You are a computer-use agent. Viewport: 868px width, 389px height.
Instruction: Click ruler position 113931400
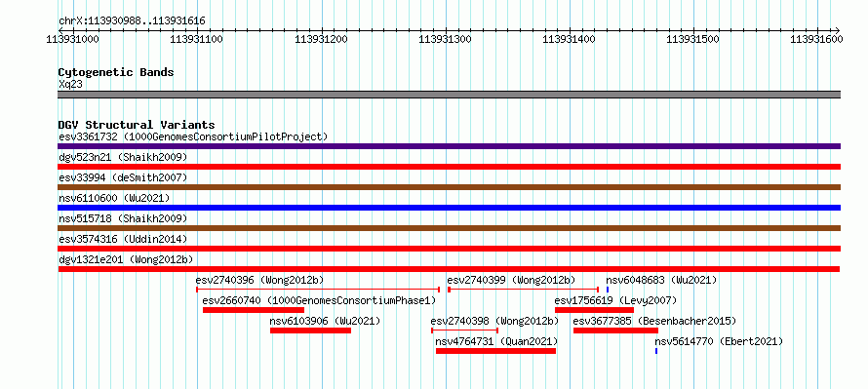tap(570, 39)
